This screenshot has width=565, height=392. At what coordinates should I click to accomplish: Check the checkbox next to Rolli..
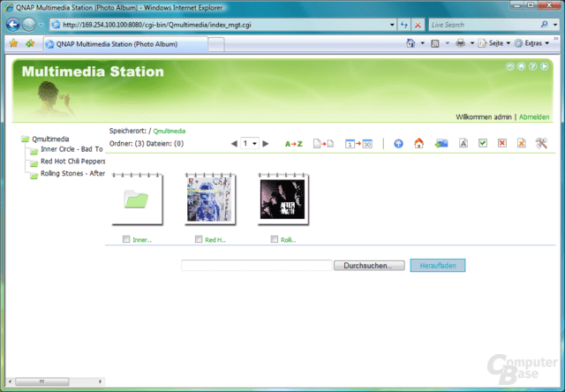[275, 239]
